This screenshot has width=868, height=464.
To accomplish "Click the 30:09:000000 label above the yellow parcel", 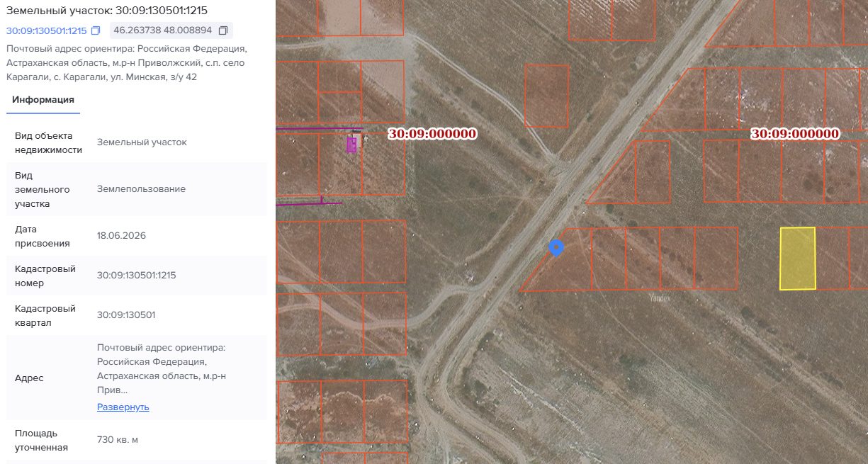I will tap(795, 133).
